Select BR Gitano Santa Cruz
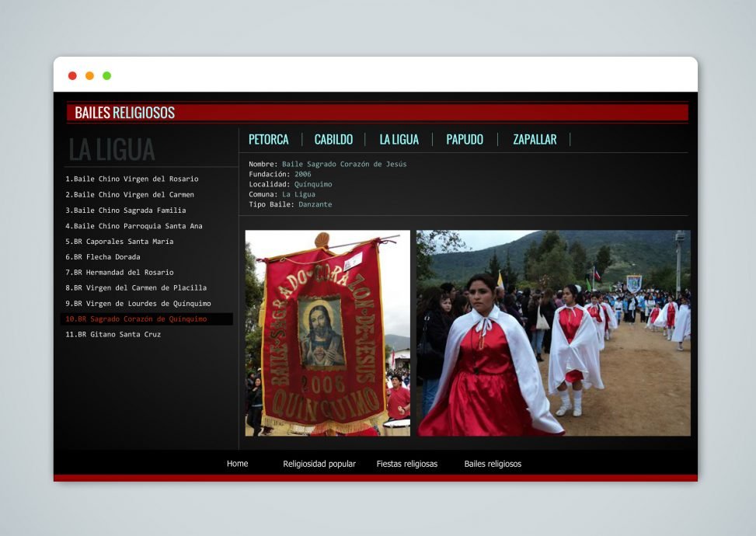Image resolution: width=756 pixels, height=536 pixels. coord(113,335)
